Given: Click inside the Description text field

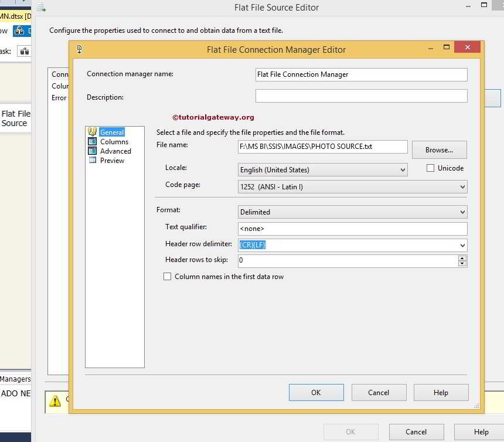Looking at the screenshot, I should (x=360, y=96).
